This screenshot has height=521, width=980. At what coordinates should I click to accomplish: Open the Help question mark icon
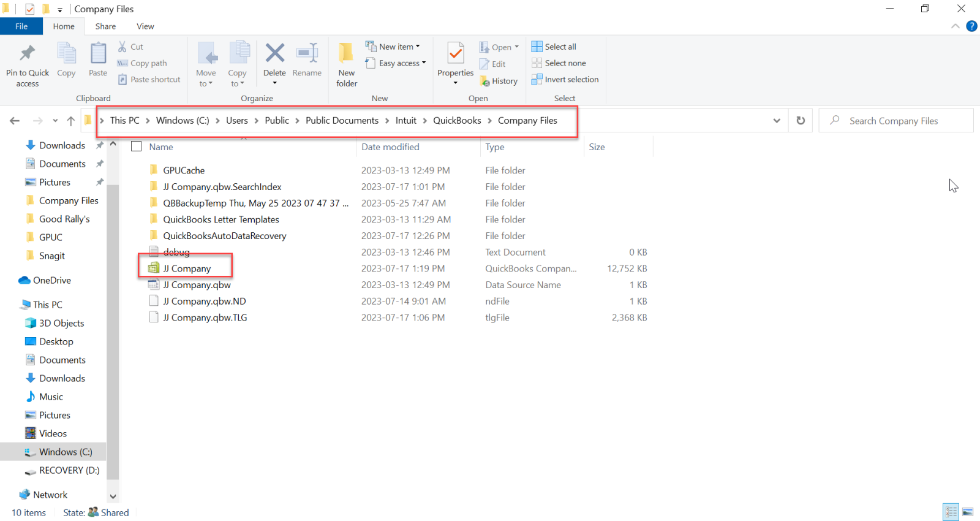(x=971, y=26)
